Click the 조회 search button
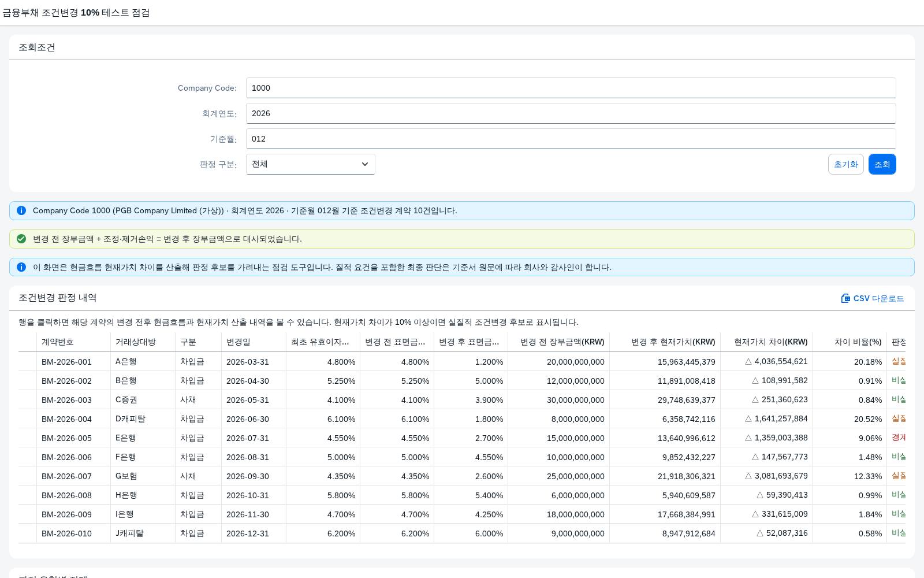Screen dimensions: 924x578 pyautogui.click(x=882, y=164)
